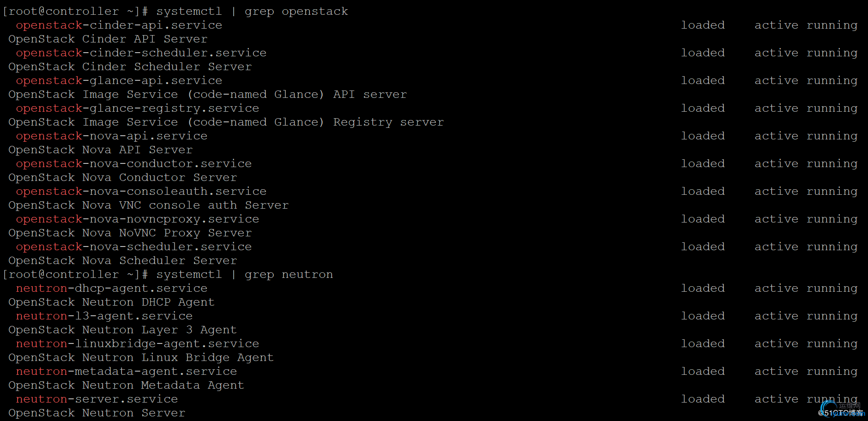Viewport: 868px width, 421px height.
Task: Click the openstack-glance-registry.service entry
Action: click(x=138, y=108)
